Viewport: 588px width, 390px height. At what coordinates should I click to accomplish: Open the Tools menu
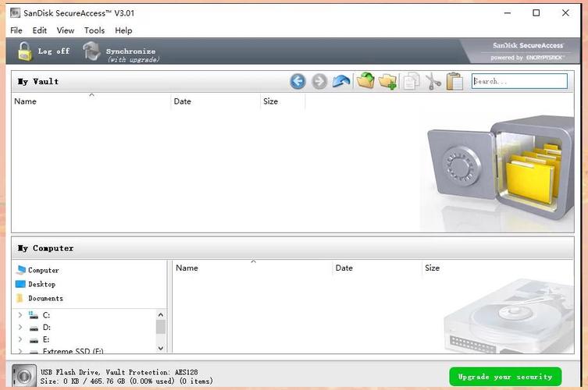[94, 30]
